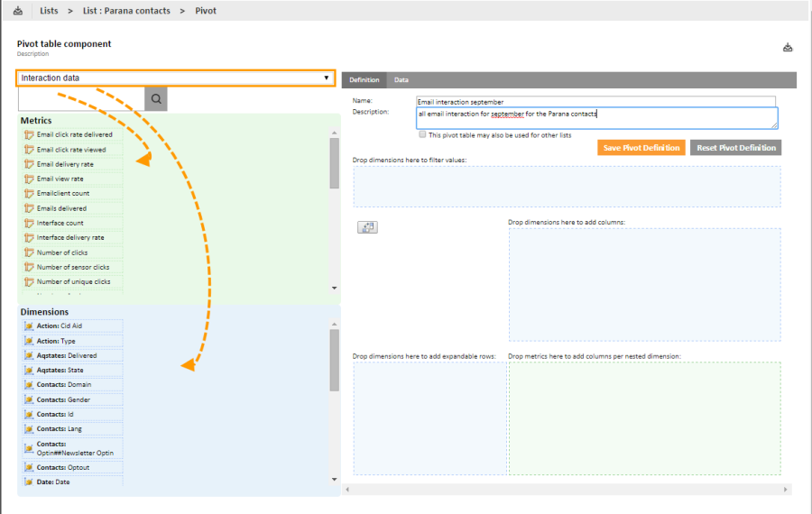Click the swap rows and columns icon
The image size is (812, 514).
(367, 227)
